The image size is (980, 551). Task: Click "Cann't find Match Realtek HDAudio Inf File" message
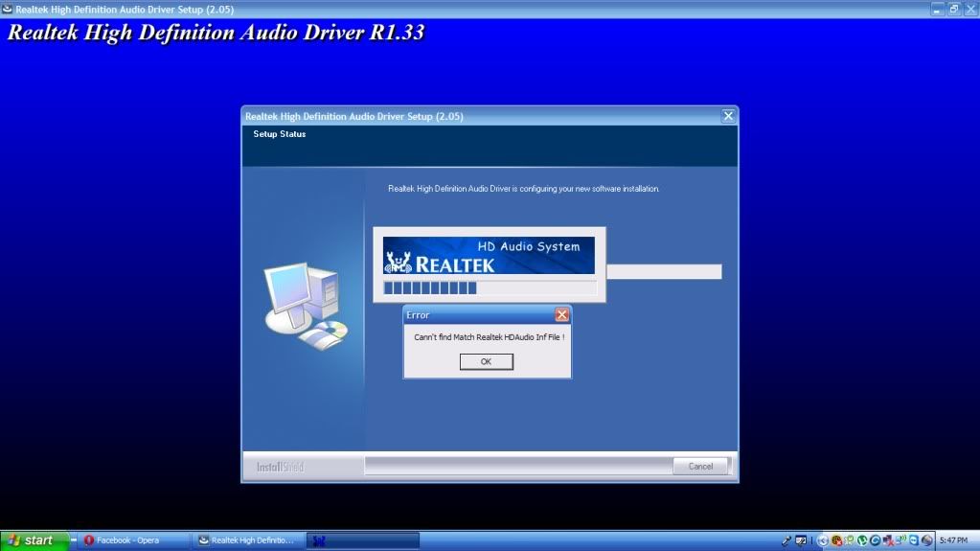click(489, 337)
